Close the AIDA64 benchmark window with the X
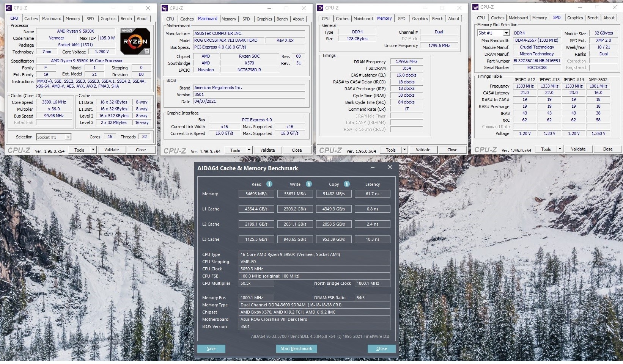 click(x=390, y=168)
